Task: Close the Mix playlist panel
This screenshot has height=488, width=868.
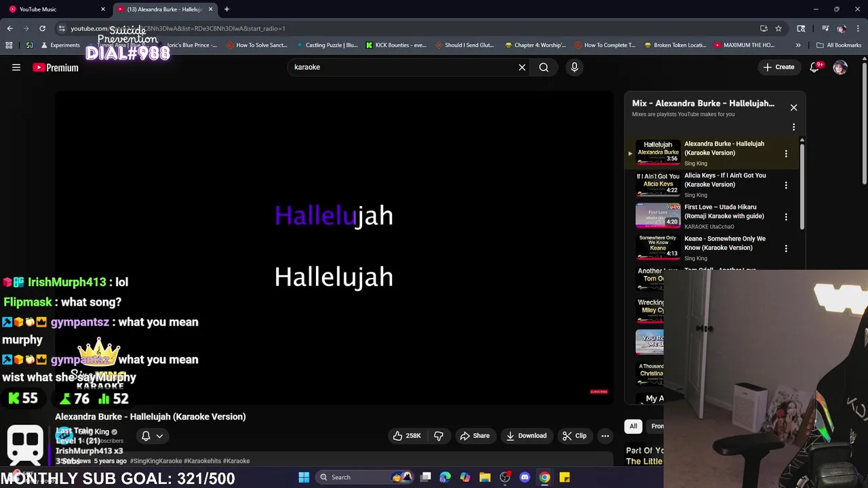Action: click(793, 107)
